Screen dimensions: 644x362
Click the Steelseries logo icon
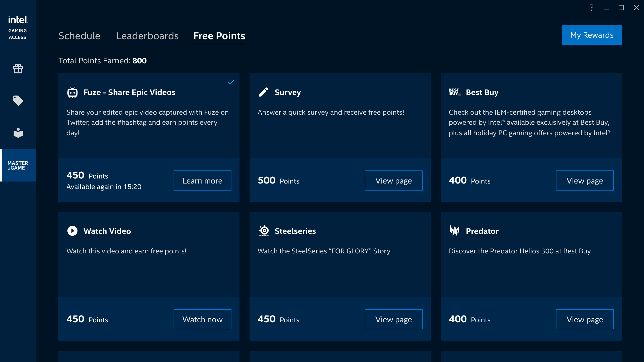point(264,231)
